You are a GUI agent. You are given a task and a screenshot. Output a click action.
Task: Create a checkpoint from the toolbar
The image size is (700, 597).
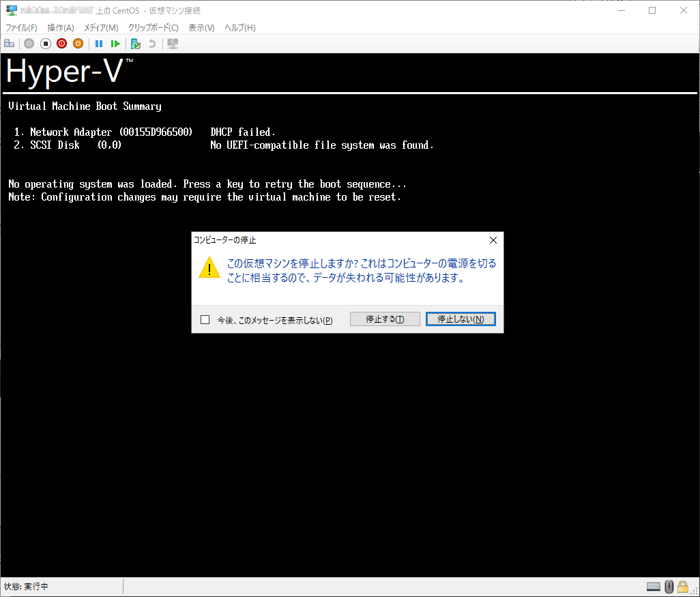136,44
